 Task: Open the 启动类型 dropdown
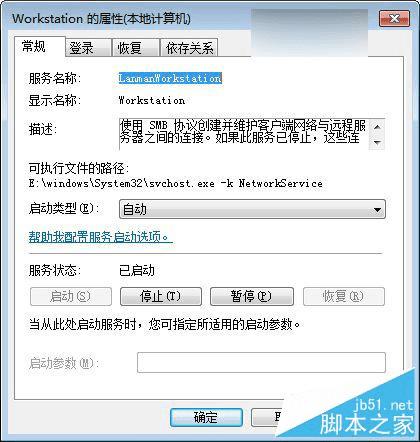pos(252,209)
